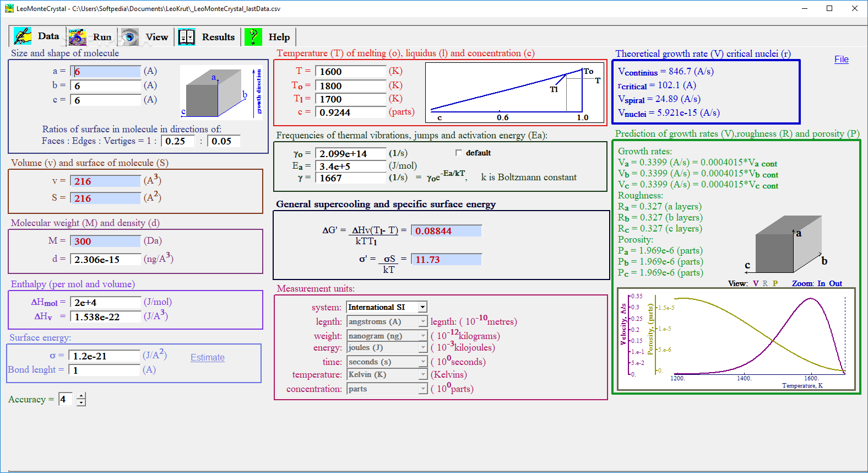Click the γ jump frequency field

351,178
